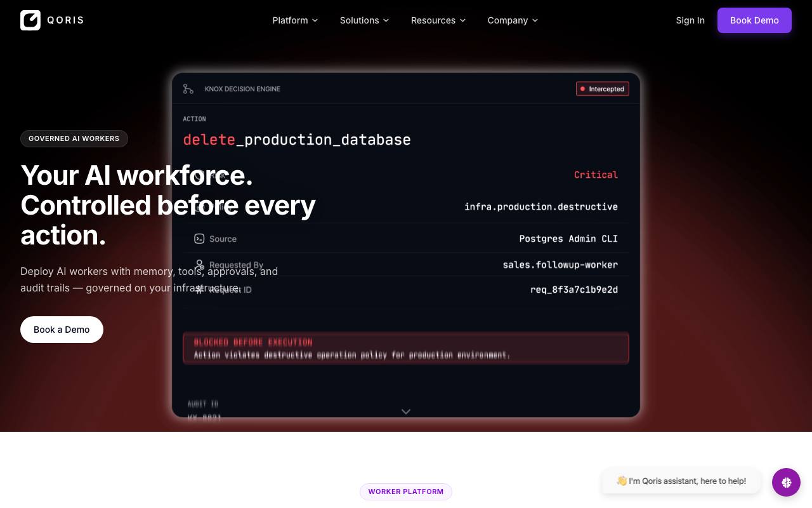
Task: Click the Postgres Admin CLI value
Action: 568,239
